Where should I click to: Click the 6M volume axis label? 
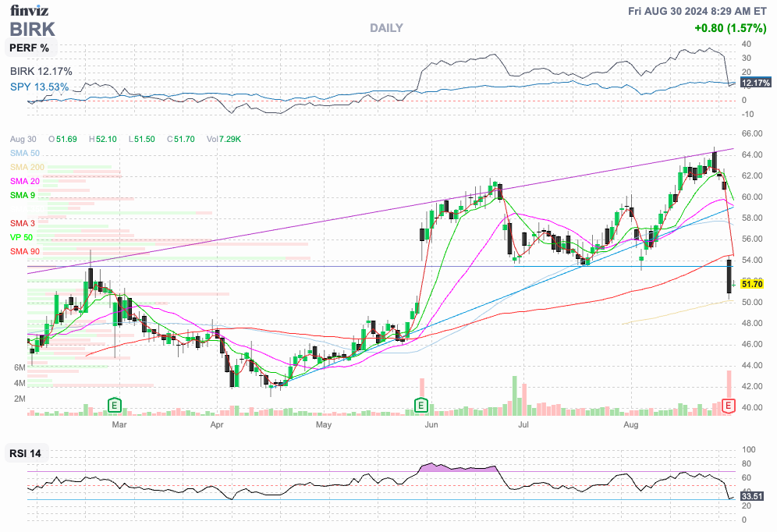click(x=20, y=367)
